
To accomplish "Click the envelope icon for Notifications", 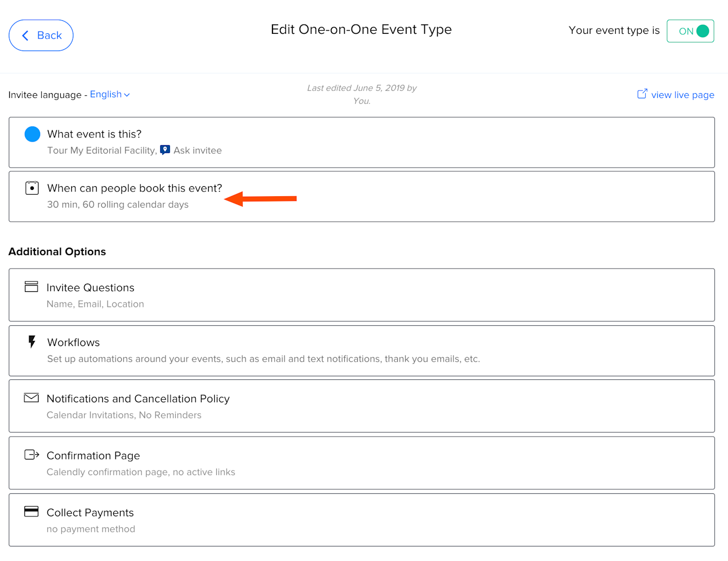I will (x=31, y=398).
